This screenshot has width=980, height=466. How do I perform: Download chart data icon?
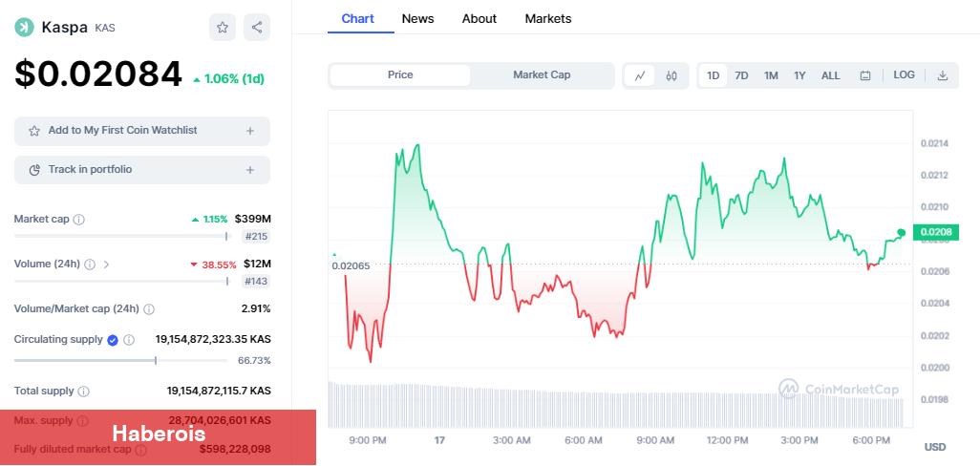pos(943,75)
